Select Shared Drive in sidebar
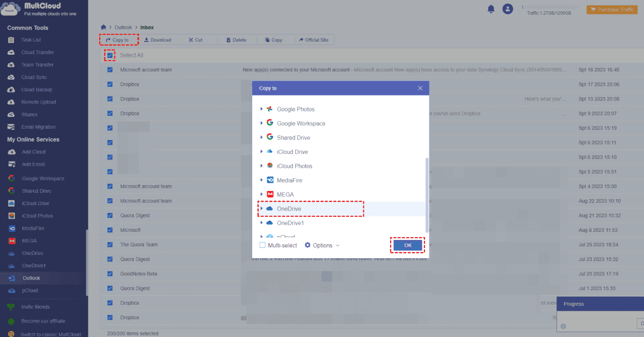This screenshot has width=644, height=337. 36,191
